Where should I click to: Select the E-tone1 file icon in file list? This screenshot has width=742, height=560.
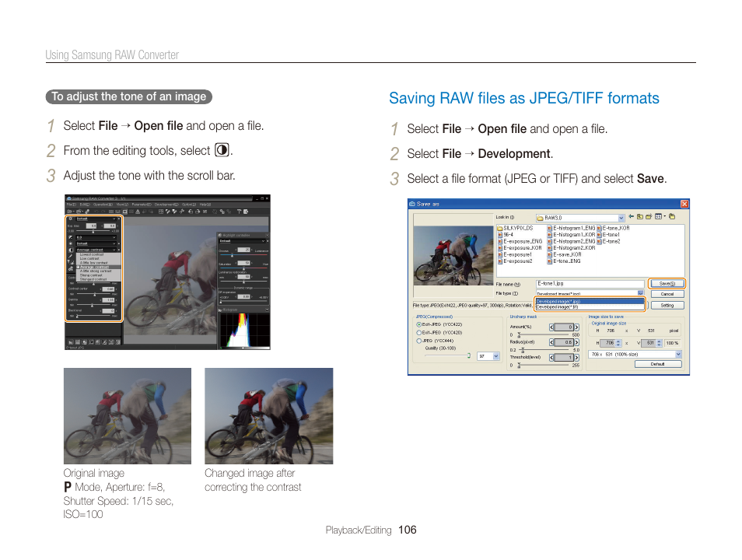(599, 235)
